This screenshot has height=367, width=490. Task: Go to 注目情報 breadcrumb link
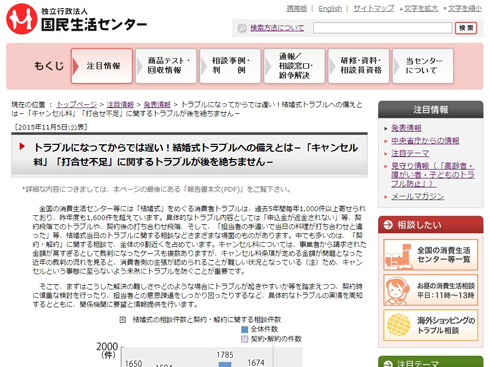pyautogui.click(x=120, y=104)
